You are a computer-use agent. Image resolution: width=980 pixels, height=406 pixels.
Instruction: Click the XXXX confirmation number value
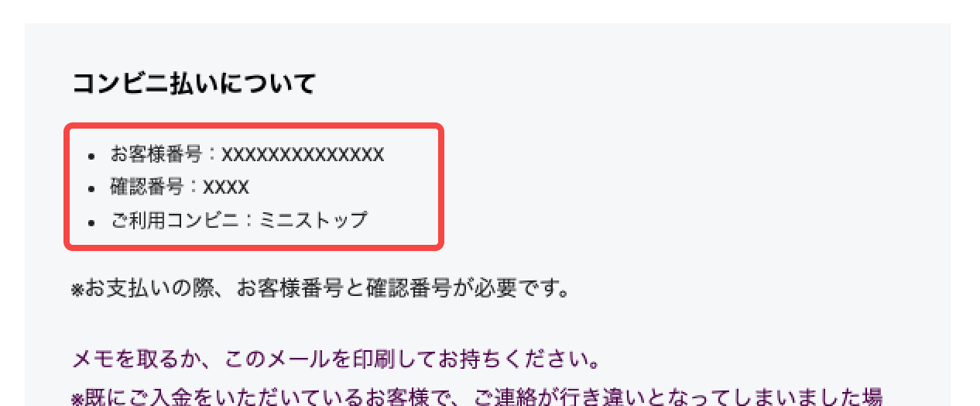226,188
